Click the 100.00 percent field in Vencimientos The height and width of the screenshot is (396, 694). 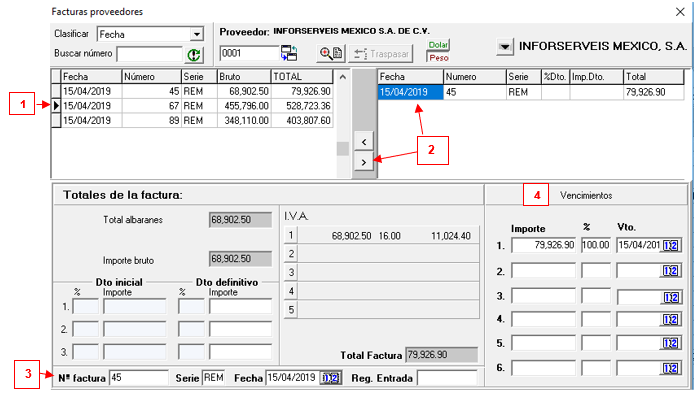(x=596, y=245)
